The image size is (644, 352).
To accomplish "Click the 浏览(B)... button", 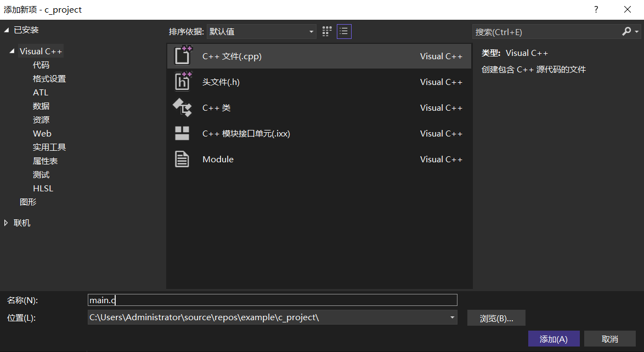I will (496, 318).
